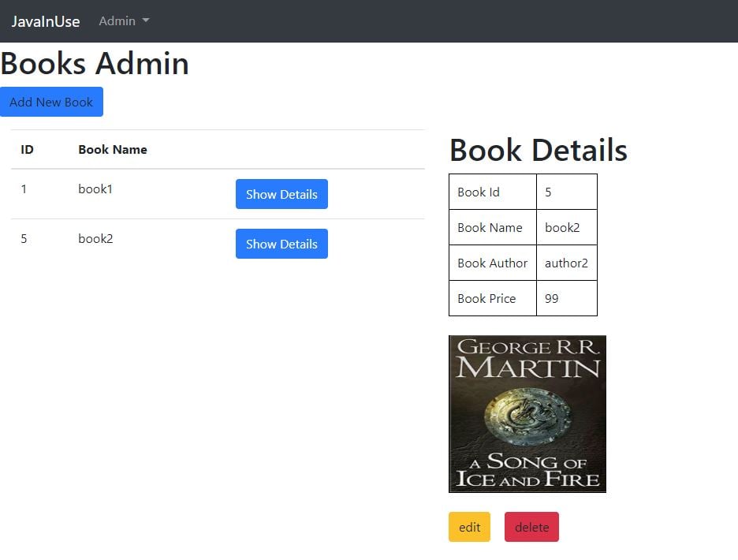Show details for book2
Viewport: 738px width, 560px height.
click(281, 244)
